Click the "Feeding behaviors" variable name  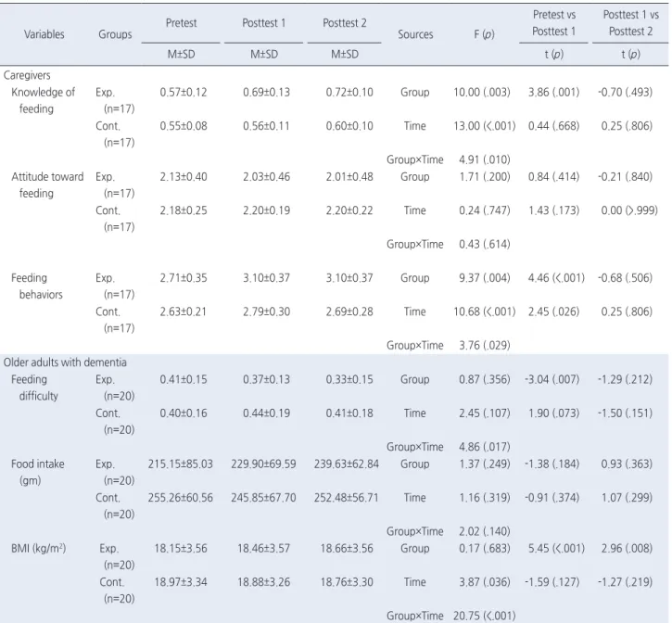[37, 286]
